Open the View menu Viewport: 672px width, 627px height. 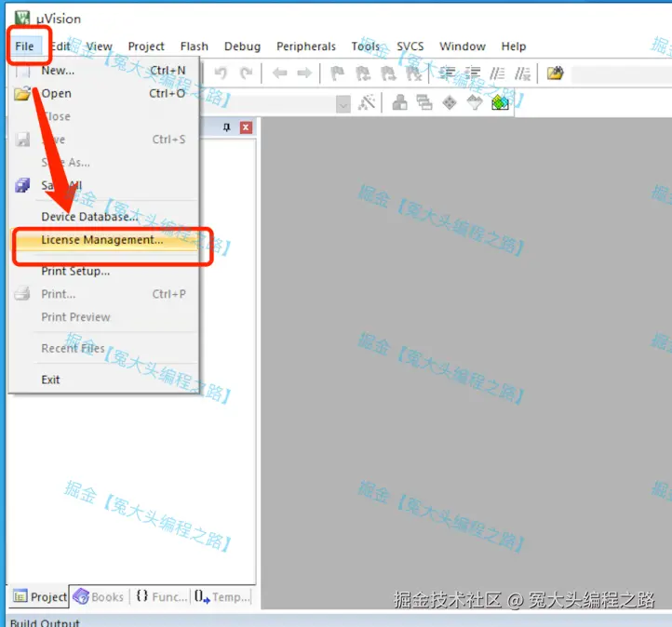(99, 47)
